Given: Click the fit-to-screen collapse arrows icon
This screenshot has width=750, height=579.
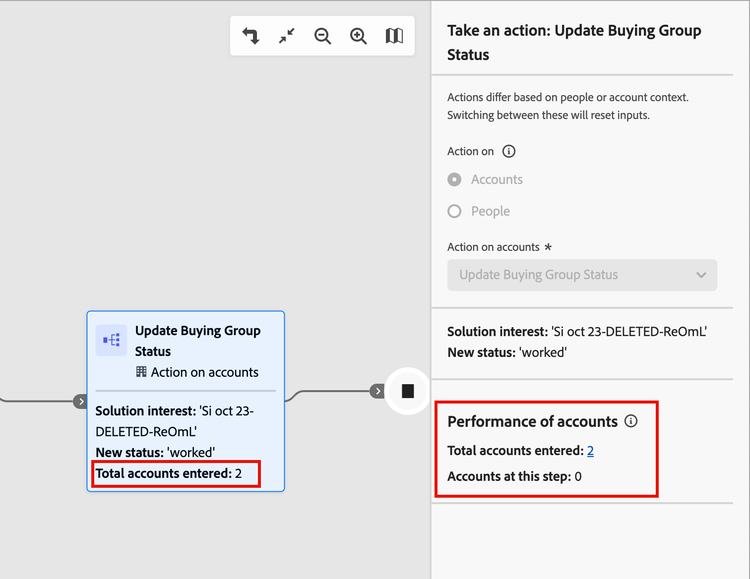Looking at the screenshot, I should point(287,36).
